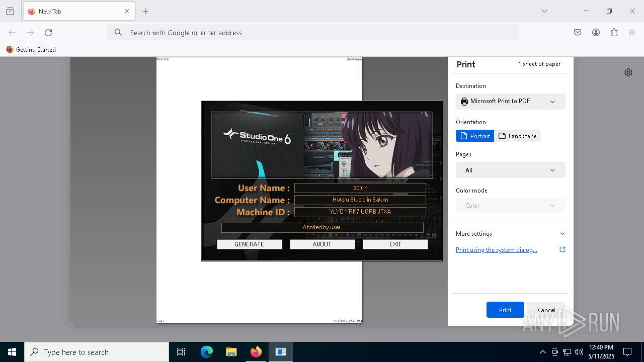Open the list all tabs chevron

544,11
